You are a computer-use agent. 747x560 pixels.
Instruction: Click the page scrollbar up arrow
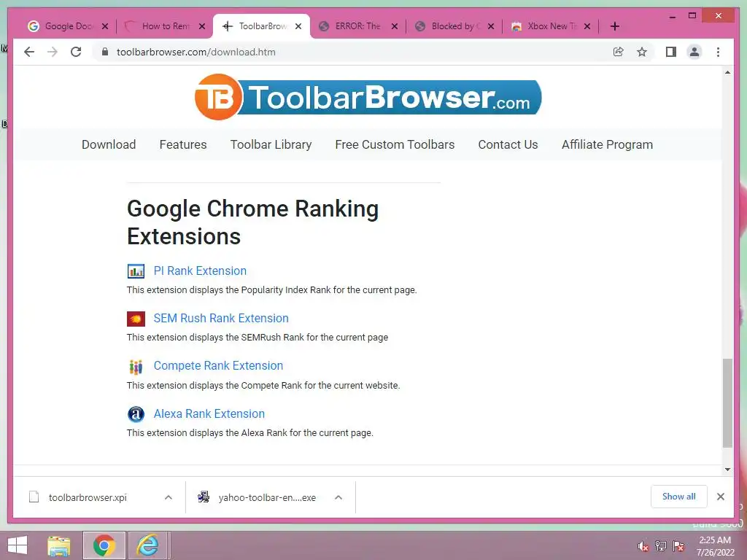coord(727,72)
